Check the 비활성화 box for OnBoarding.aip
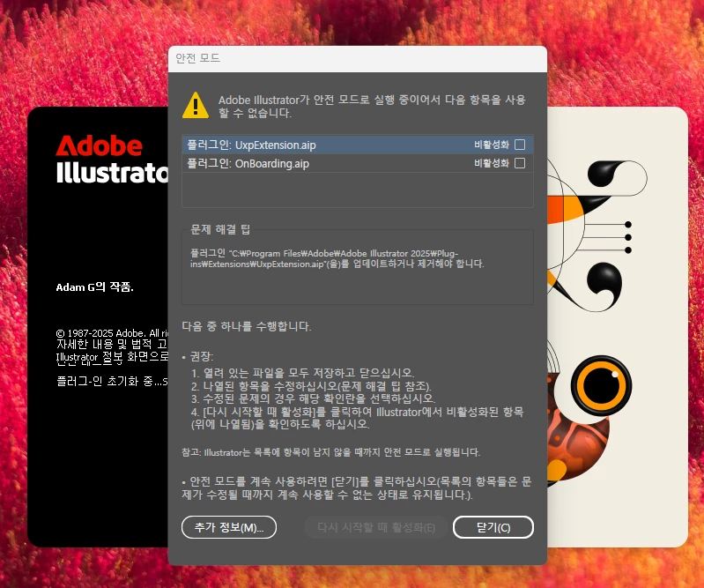 click(x=520, y=163)
